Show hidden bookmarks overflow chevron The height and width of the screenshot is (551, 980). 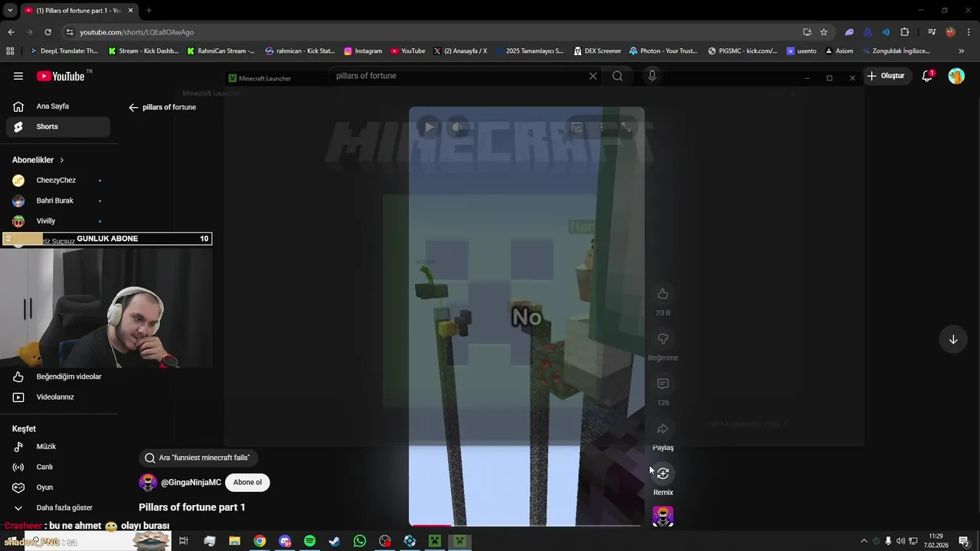pos(962,51)
